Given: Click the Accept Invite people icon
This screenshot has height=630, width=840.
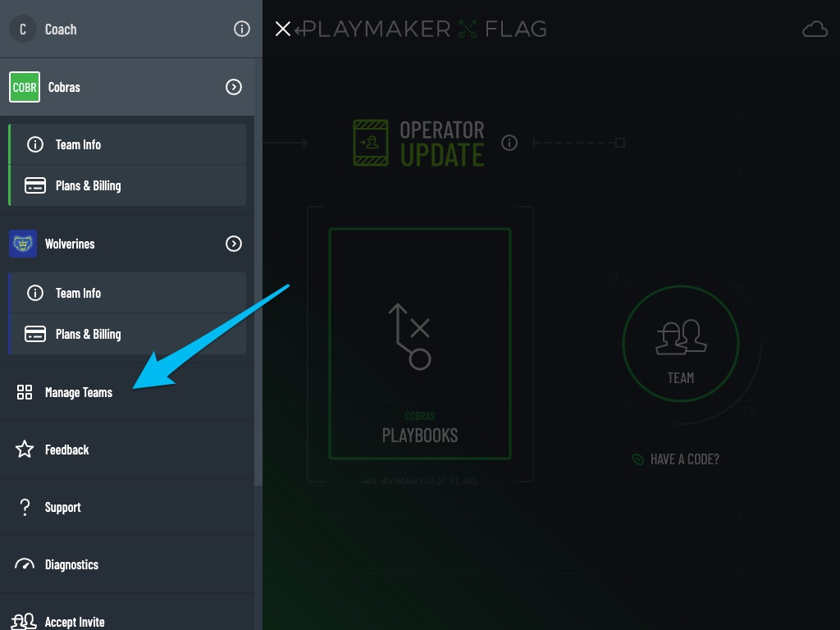Looking at the screenshot, I should point(24,622).
